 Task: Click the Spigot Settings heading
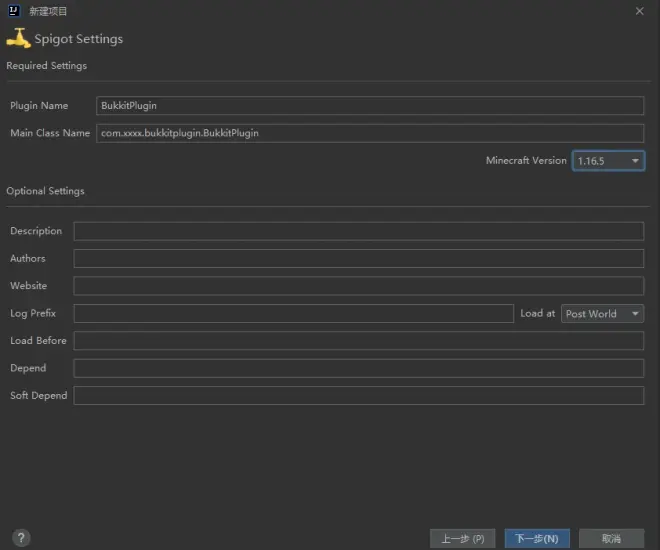(79, 39)
